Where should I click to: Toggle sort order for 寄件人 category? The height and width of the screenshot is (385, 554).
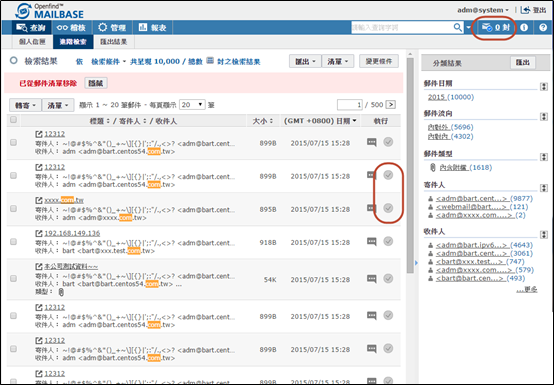pyautogui.click(x=544, y=188)
